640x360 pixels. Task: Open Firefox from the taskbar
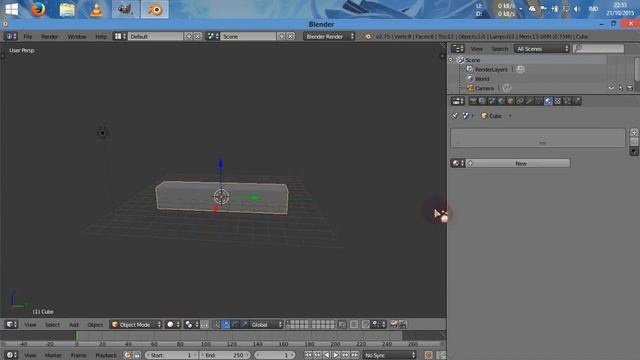point(38,9)
